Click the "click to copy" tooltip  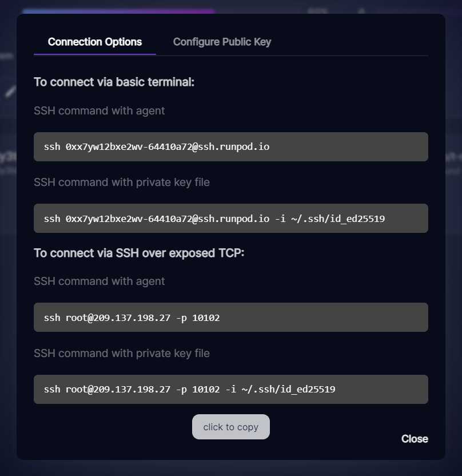[x=230, y=427]
